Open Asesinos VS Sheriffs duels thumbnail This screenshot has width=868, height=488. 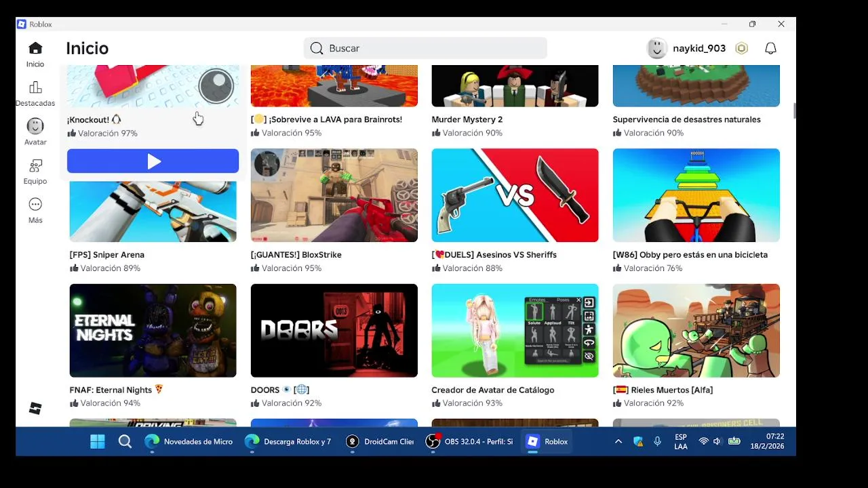515,195
